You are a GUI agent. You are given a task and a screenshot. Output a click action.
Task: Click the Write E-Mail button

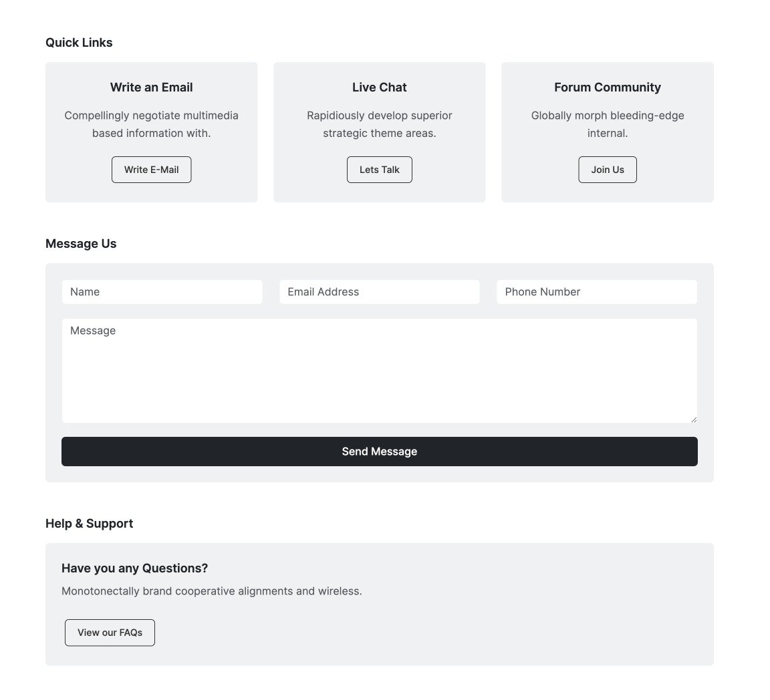[151, 170]
